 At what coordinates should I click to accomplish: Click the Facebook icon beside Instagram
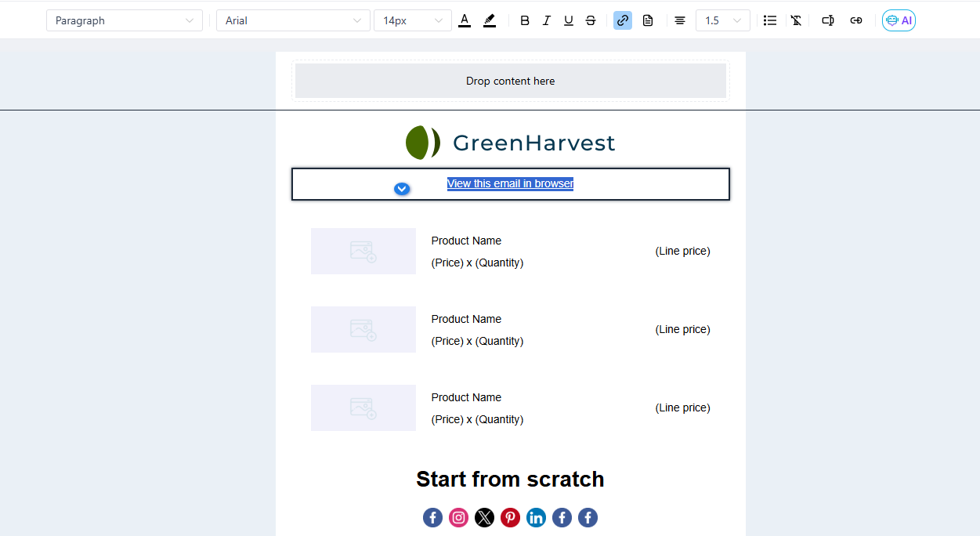click(433, 517)
